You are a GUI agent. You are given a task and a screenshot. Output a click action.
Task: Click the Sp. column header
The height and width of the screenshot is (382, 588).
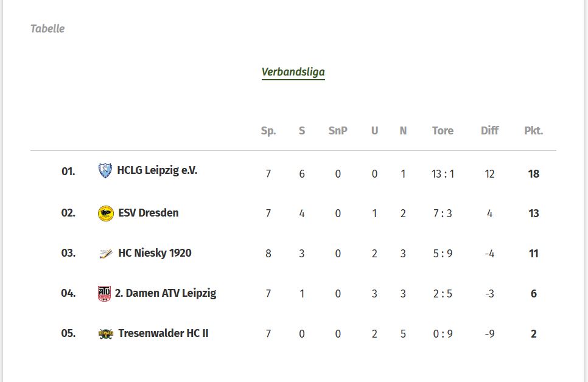click(268, 131)
